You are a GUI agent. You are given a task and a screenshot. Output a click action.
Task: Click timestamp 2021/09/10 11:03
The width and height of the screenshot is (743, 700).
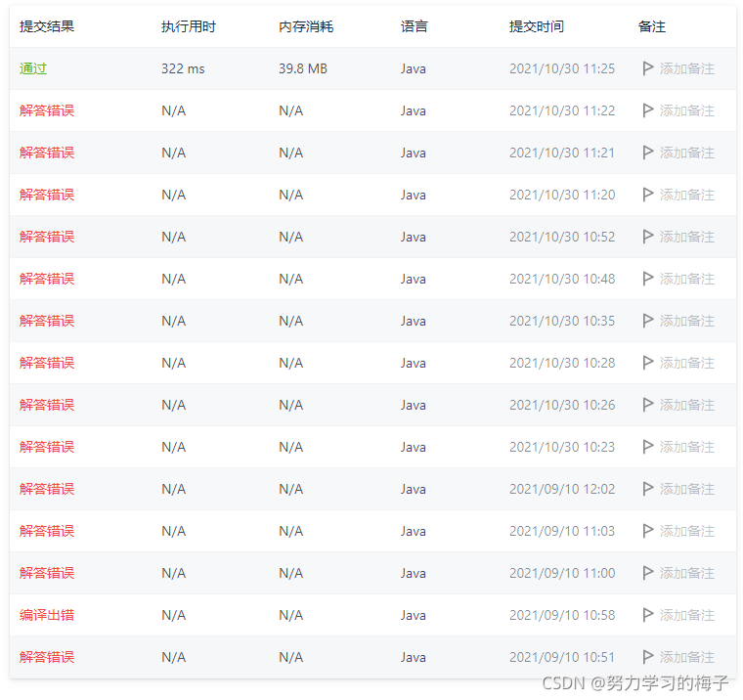coord(562,531)
